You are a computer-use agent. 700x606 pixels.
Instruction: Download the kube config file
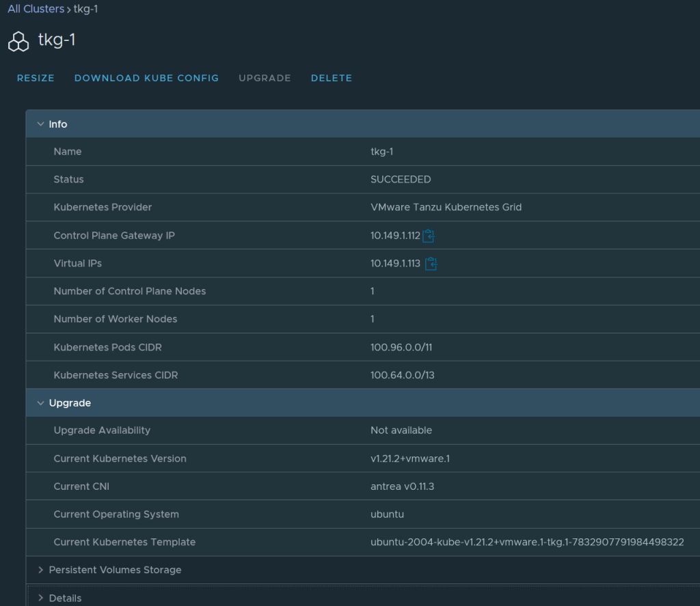pos(146,78)
